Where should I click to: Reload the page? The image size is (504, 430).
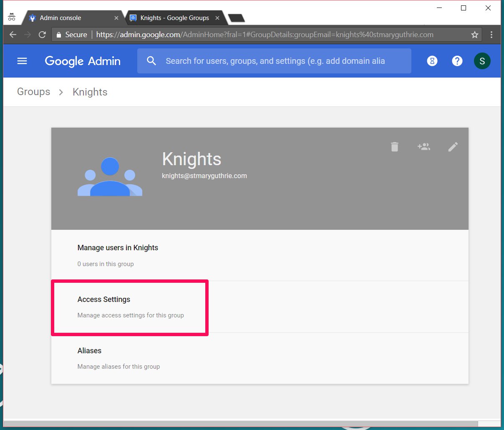(x=42, y=35)
